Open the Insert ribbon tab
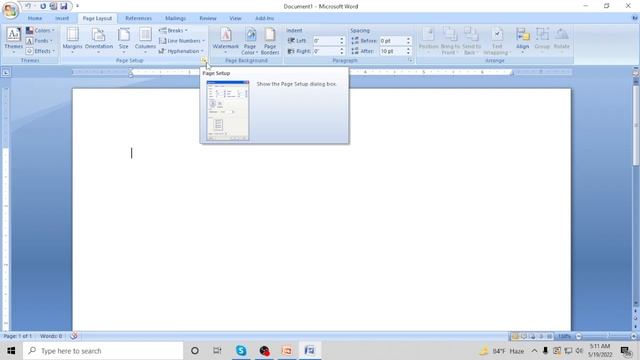The height and width of the screenshot is (360, 640). pyautogui.click(x=62, y=18)
